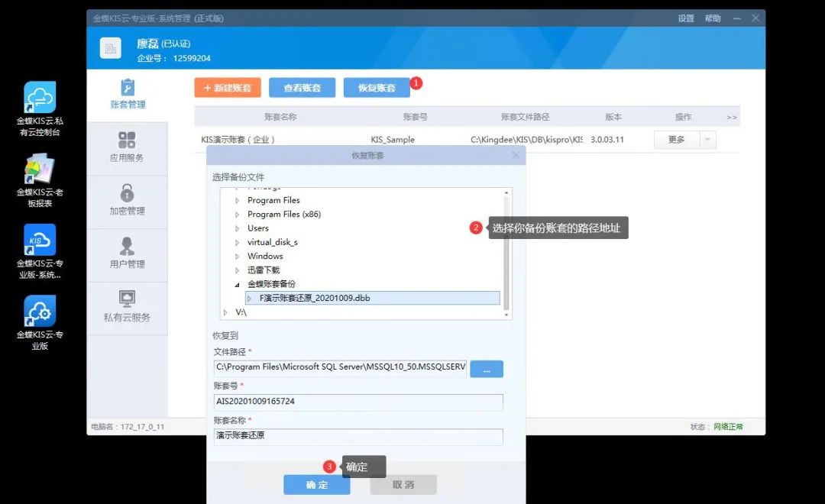Click the 企业号 12599204 text

coord(173,58)
